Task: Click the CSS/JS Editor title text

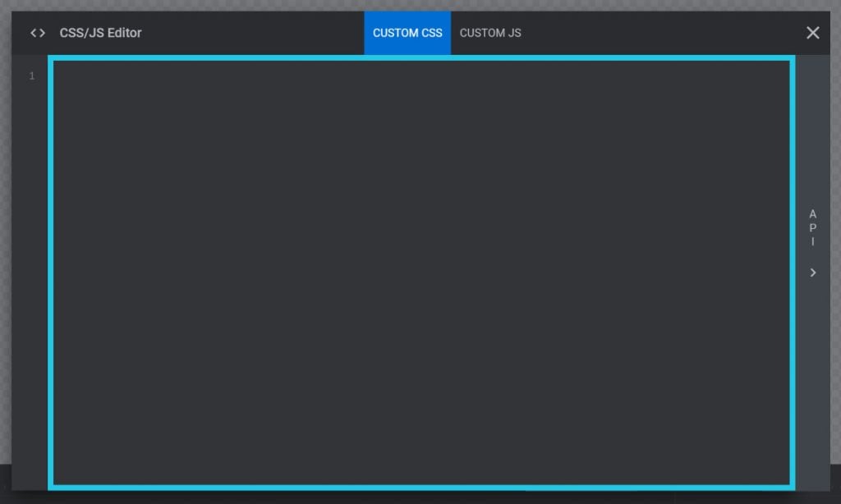Action: tap(100, 33)
